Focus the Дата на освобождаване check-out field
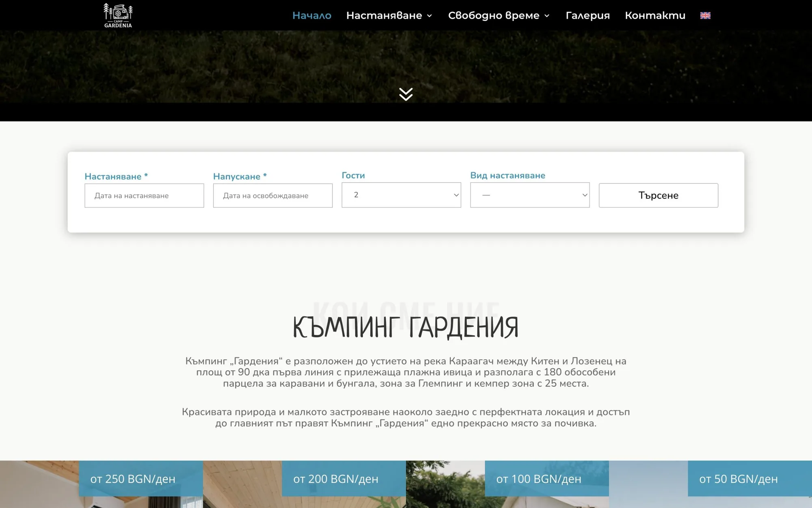The image size is (812, 508). [x=273, y=195]
